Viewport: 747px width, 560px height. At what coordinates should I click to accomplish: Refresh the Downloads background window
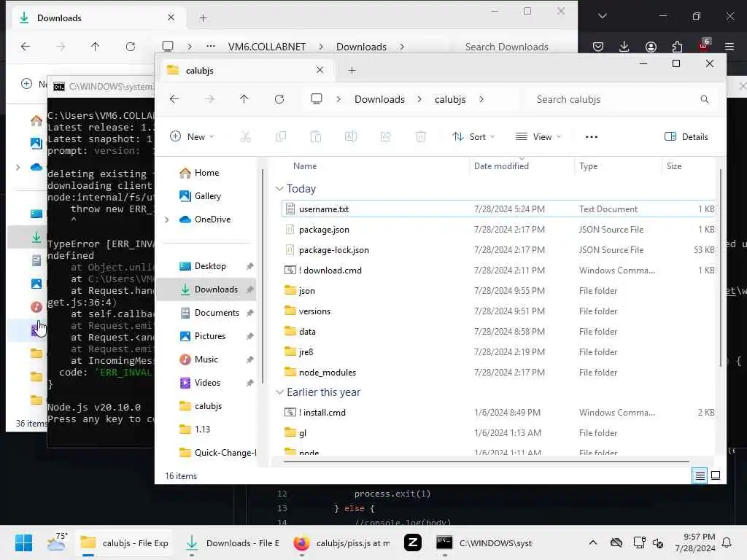pyautogui.click(x=130, y=47)
